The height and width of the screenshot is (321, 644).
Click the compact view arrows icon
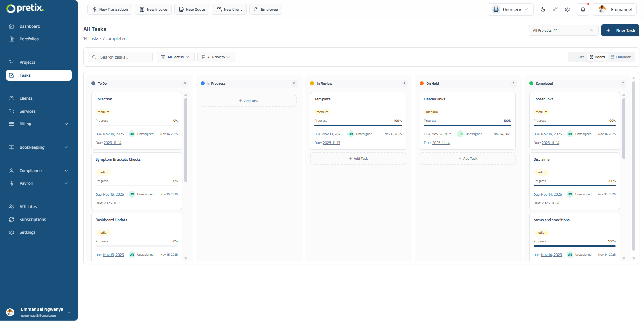(555, 9)
